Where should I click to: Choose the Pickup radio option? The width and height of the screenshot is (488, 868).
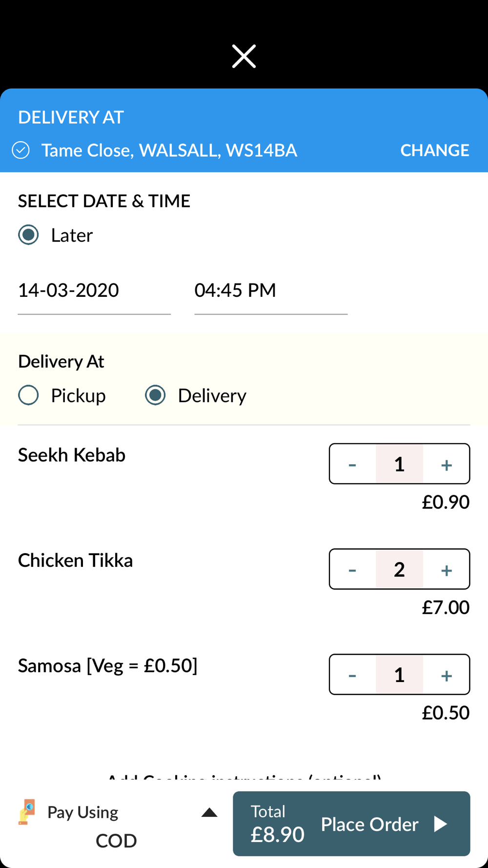(x=29, y=395)
